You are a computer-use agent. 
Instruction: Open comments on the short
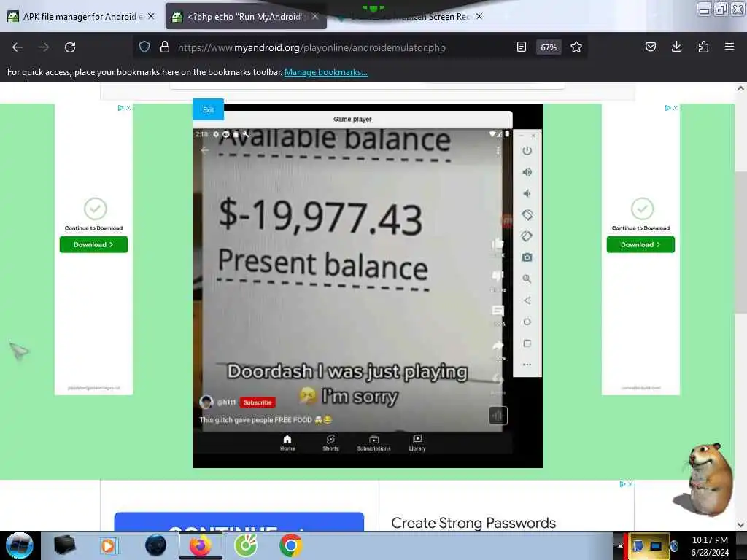(x=498, y=311)
